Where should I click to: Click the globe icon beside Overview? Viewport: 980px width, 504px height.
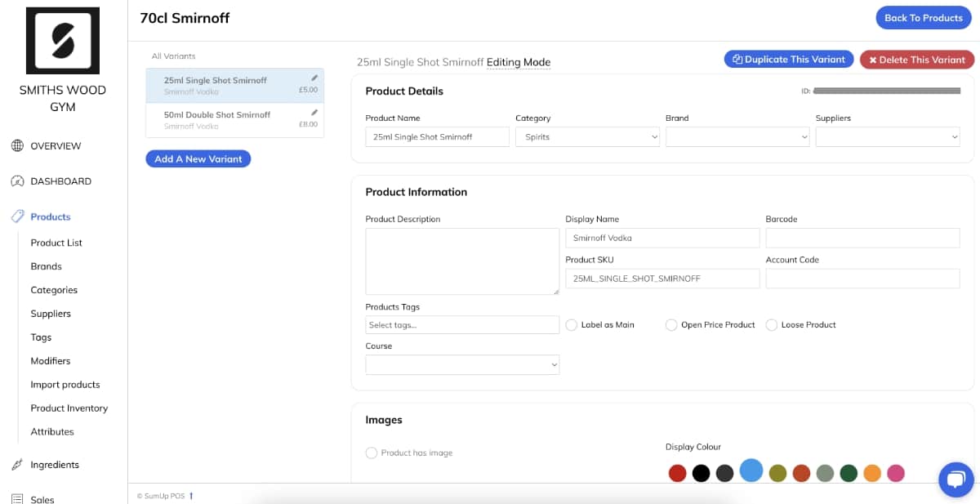click(17, 146)
